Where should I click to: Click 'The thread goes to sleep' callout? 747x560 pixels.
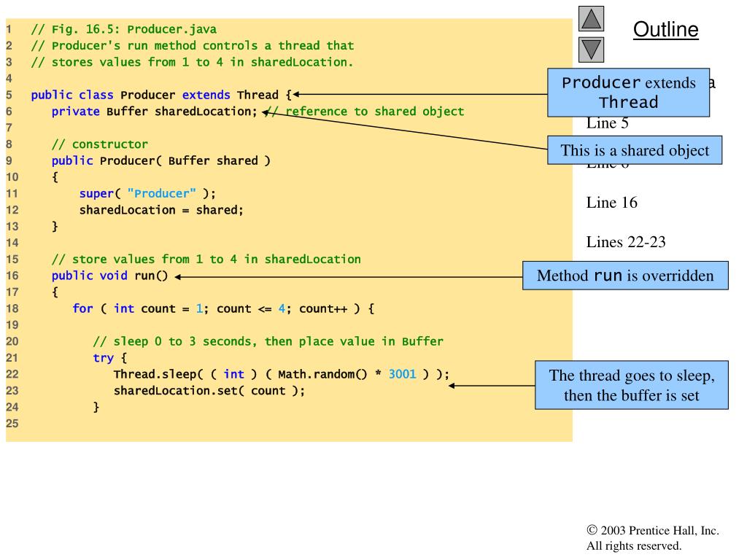coord(631,385)
